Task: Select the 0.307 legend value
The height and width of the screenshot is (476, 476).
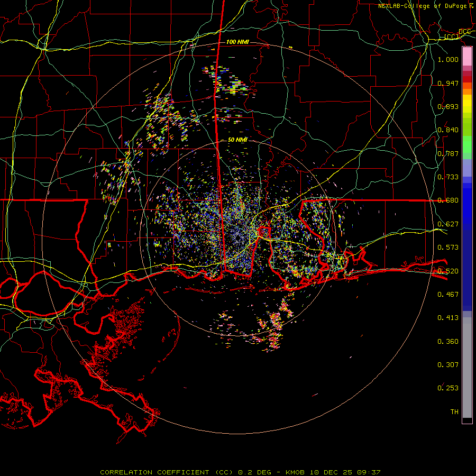Action: [448, 365]
